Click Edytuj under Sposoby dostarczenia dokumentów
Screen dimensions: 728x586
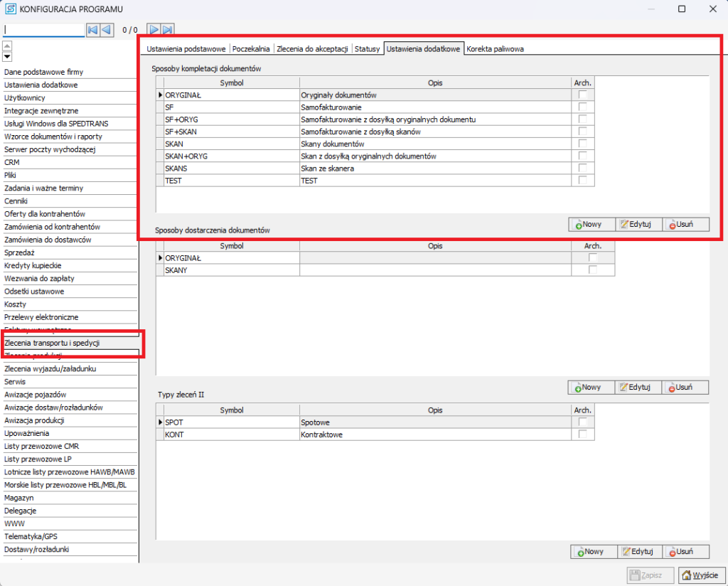pos(638,388)
